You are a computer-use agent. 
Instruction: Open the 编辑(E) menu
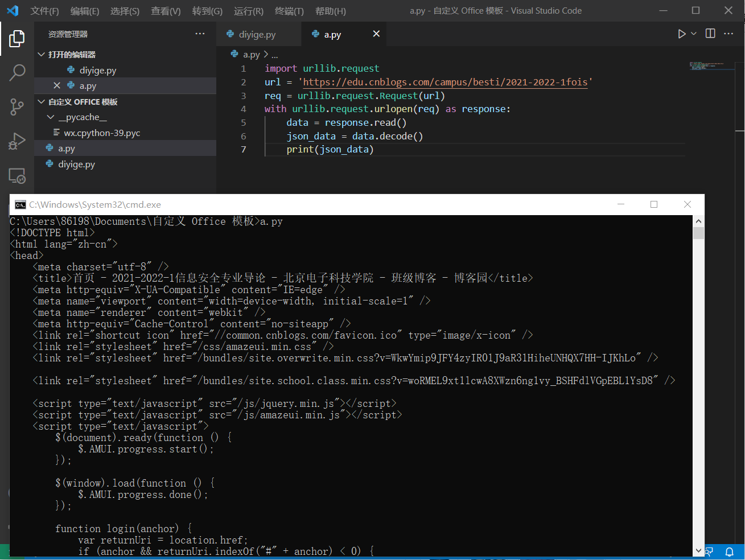(85, 11)
